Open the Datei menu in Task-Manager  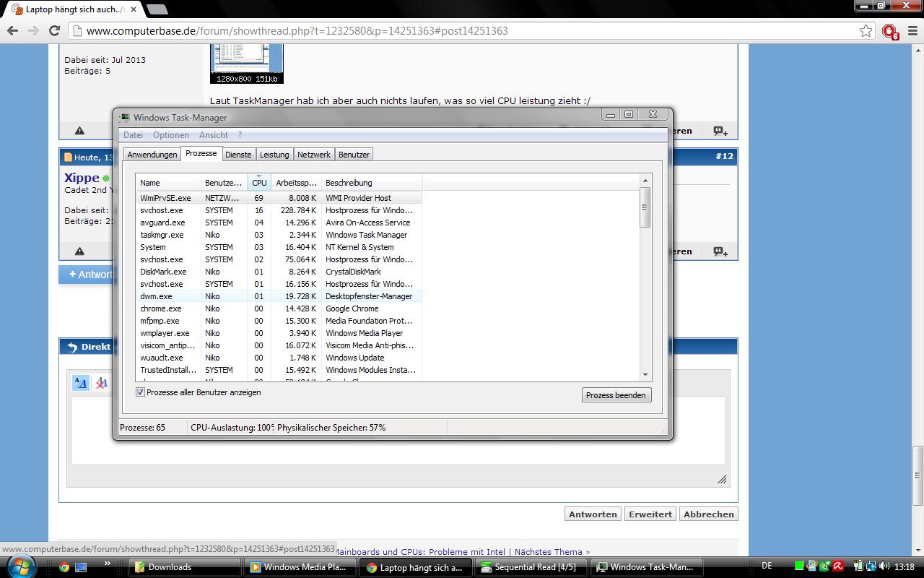[133, 135]
